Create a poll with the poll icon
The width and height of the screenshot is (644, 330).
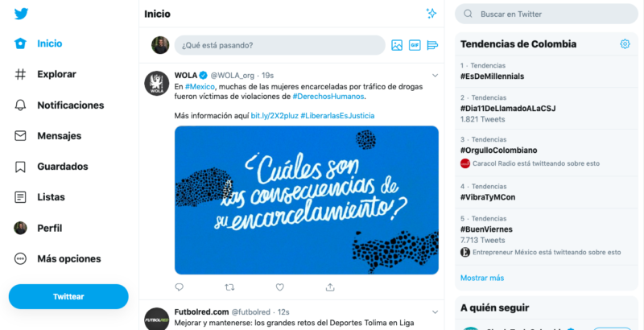click(x=432, y=45)
